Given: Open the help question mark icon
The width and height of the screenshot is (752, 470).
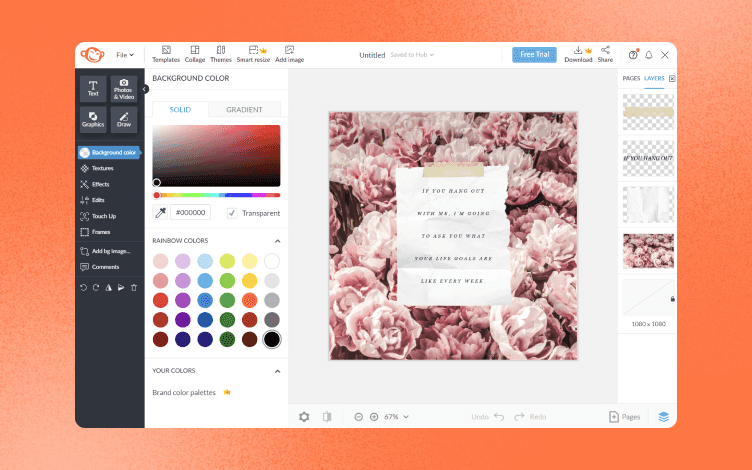Looking at the screenshot, I should pyautogui.click(x=633, y=55).
